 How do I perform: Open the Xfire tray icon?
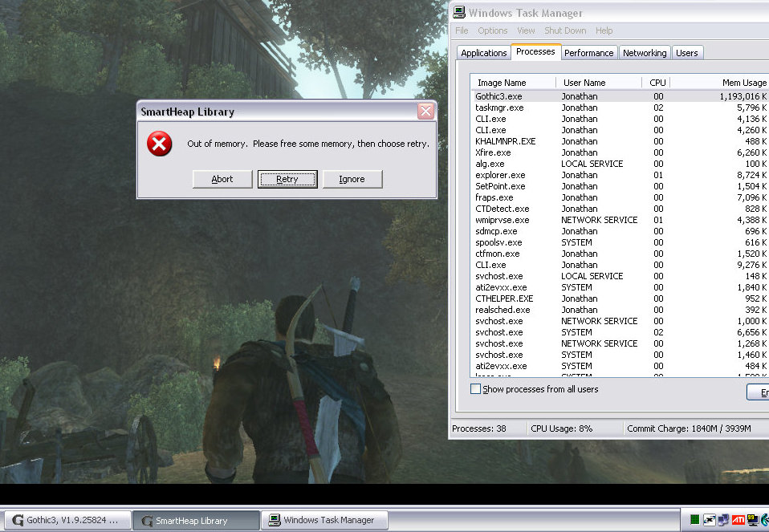click(709, 520)
